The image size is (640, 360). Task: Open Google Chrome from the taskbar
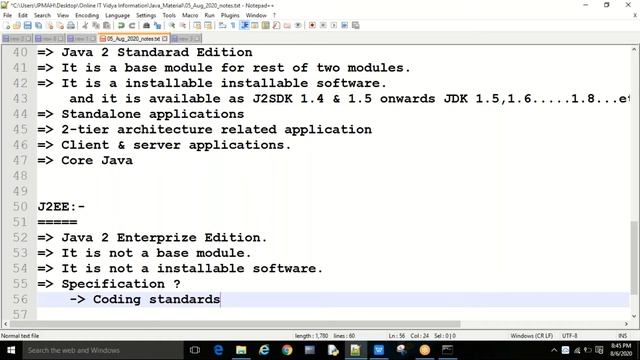(287, 350)
